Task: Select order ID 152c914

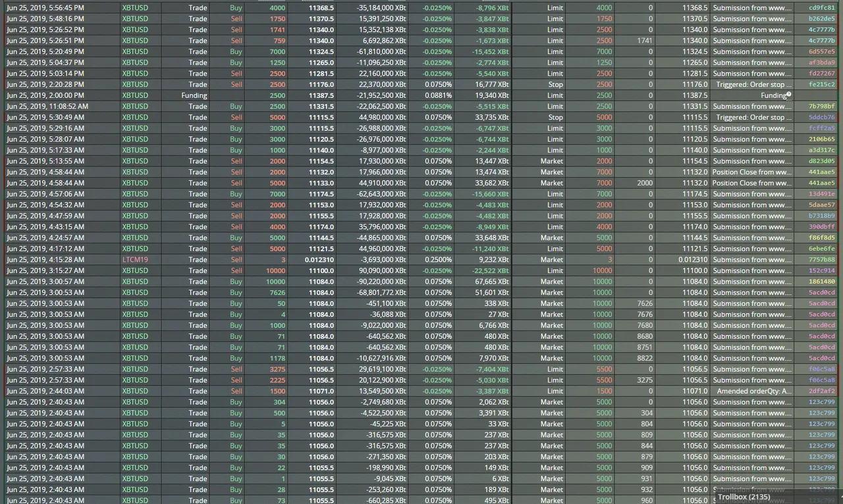Action: [x=821, y=270]
